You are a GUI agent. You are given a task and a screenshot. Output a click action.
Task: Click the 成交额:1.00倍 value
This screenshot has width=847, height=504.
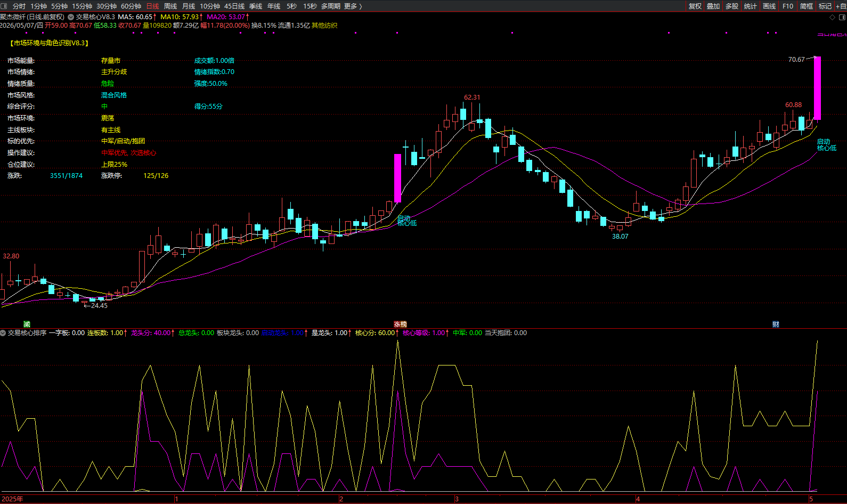(214, 61)
